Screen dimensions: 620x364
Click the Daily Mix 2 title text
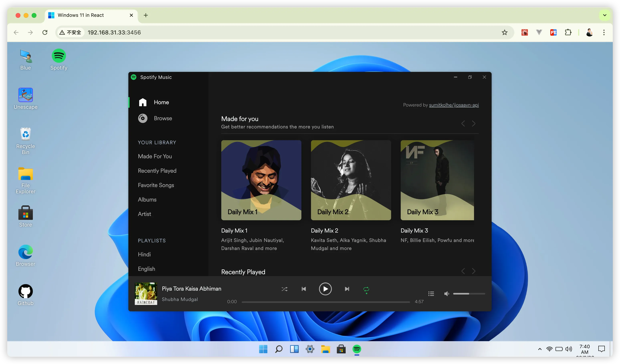[324, 231]
